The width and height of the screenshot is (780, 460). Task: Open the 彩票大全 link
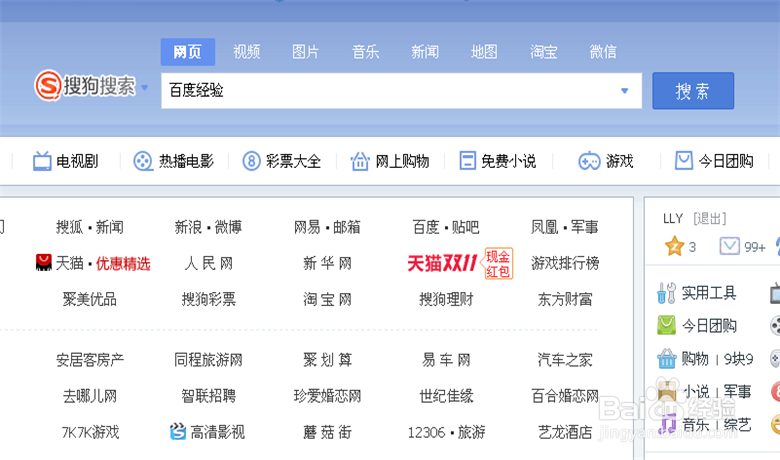[293, 161]
